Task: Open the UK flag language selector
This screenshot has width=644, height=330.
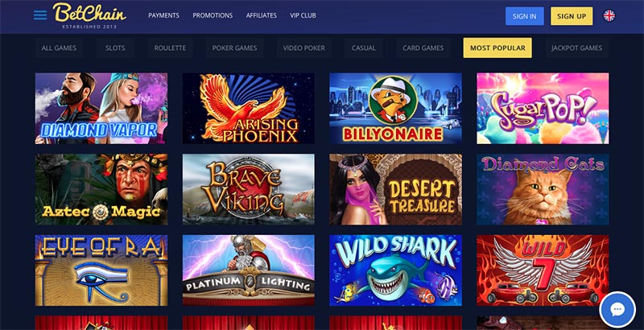Action: tap(609, 15)
